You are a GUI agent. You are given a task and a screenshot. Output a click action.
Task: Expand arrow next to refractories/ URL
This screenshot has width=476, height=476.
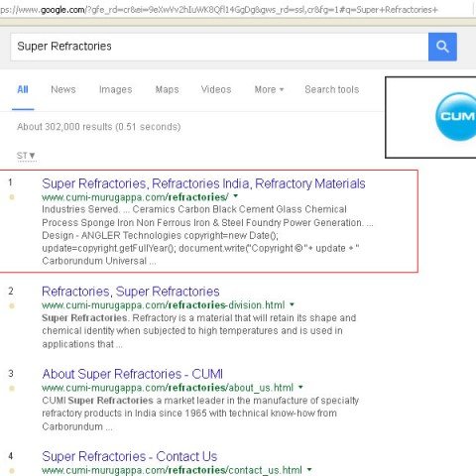(236, 196)
